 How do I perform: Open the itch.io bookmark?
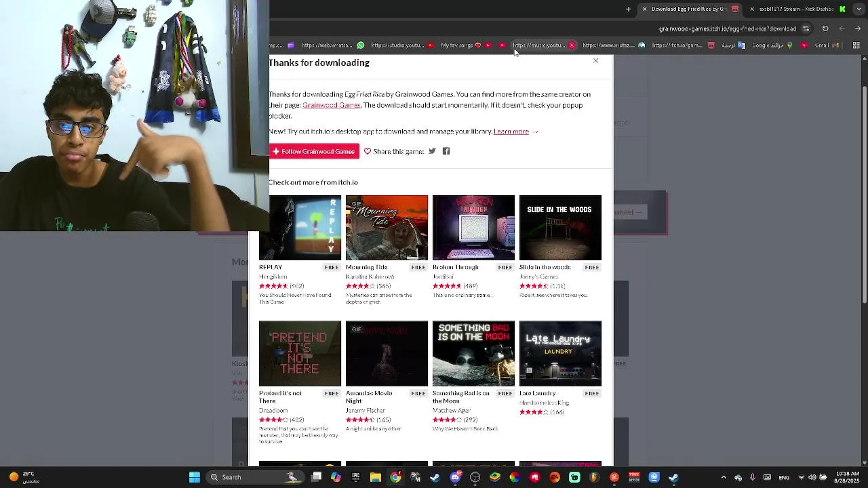pyautogui.click(x=684, y=45)
